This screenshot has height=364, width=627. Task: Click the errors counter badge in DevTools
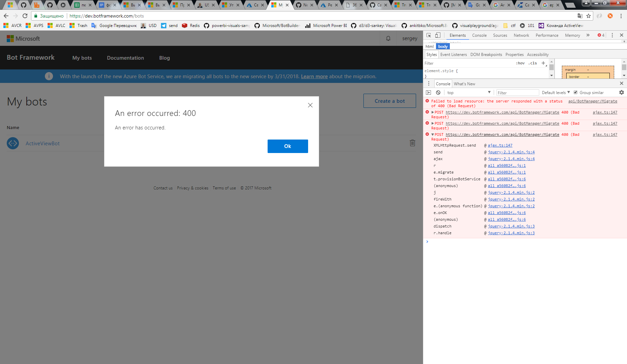click(x=600, y=35)
